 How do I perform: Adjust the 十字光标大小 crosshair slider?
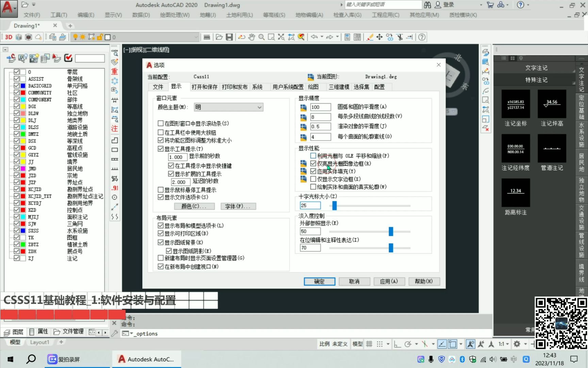(x=334, y=205)
